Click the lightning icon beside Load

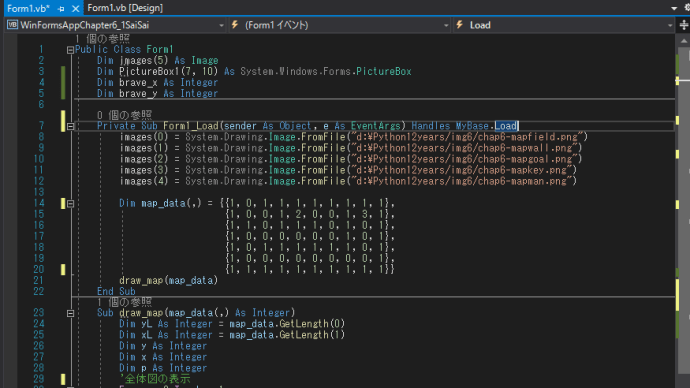point(460,25)
